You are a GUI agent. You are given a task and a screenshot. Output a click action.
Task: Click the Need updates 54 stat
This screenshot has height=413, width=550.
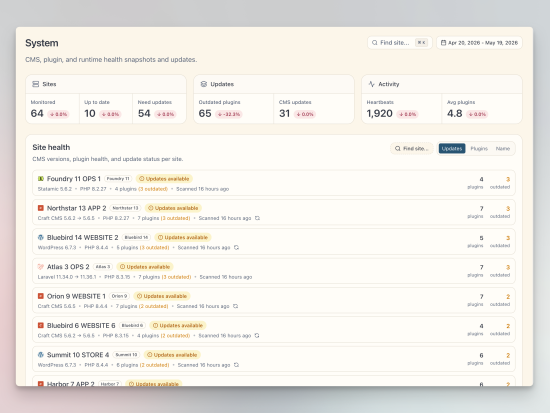click(159, 109)
